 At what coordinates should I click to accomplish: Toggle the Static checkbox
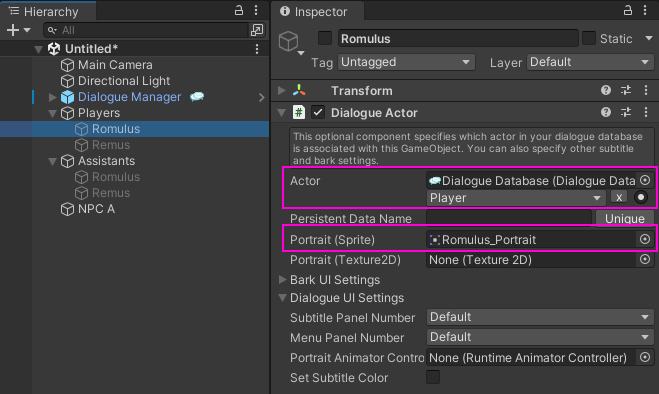(589, 38)
